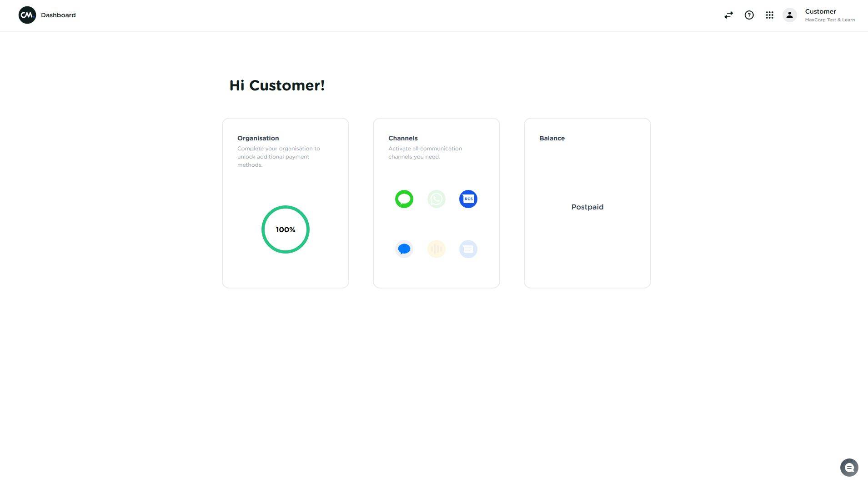Activate the faded light-blue message channel icon

coord(468,249)
